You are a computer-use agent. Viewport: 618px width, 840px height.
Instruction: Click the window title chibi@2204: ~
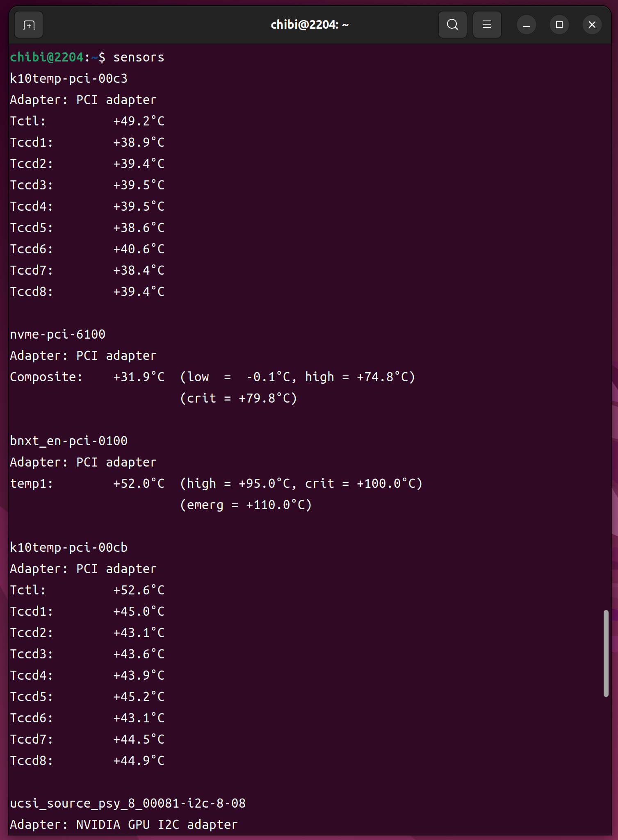tap(310, 25)
